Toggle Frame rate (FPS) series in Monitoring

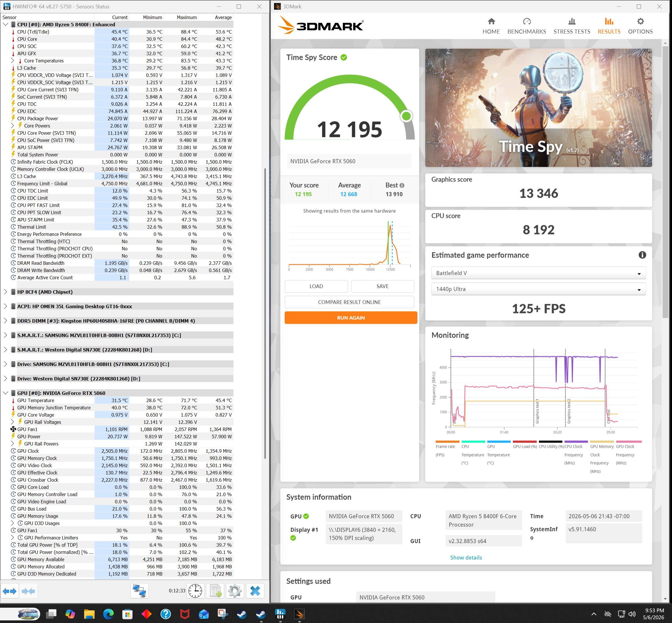pyautogui.click(x=447, y=449)
